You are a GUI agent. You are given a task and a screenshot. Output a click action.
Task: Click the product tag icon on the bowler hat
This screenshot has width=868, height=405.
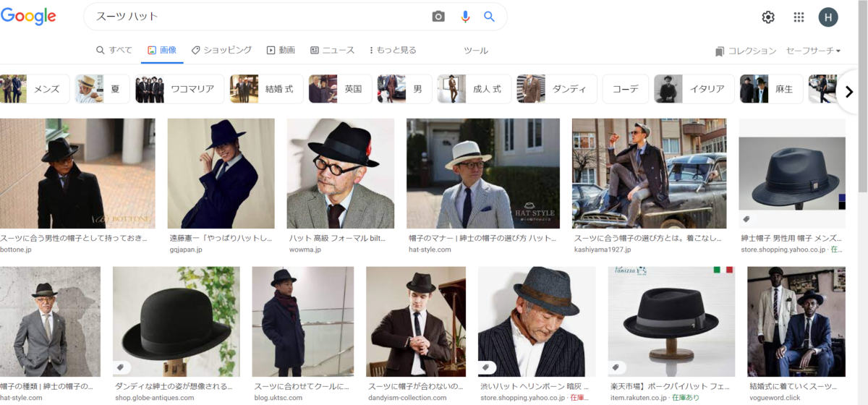coord(121,367)
